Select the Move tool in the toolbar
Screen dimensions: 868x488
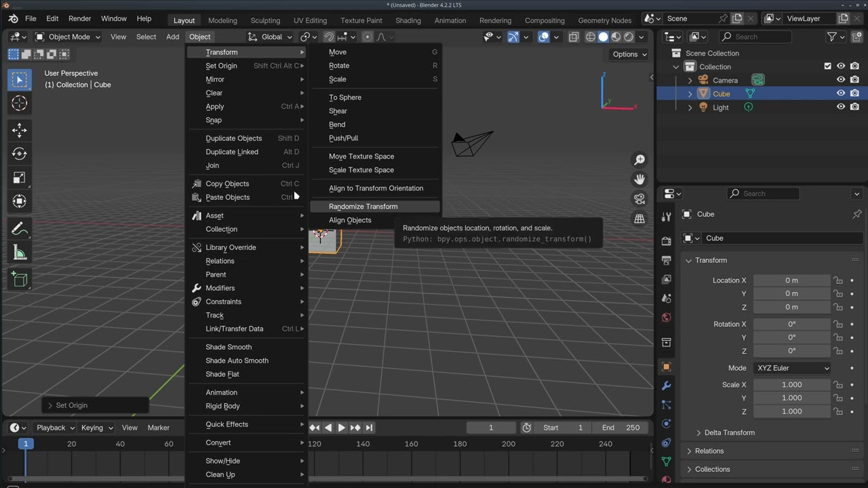coord(19,129)
